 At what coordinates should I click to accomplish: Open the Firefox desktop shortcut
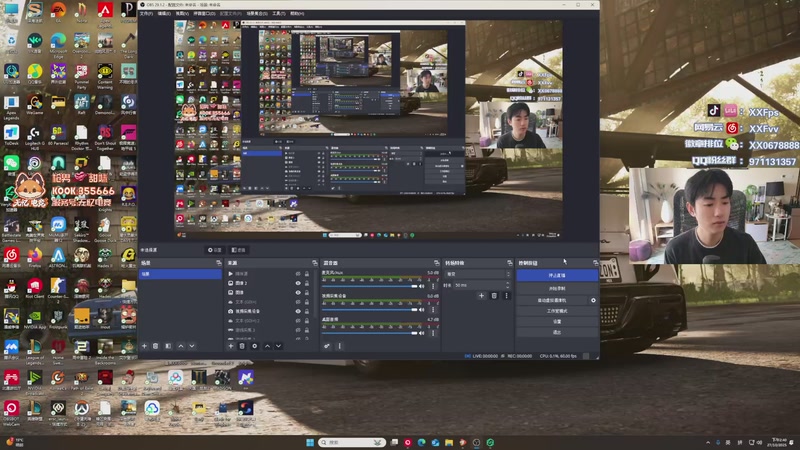coord(35,257)
